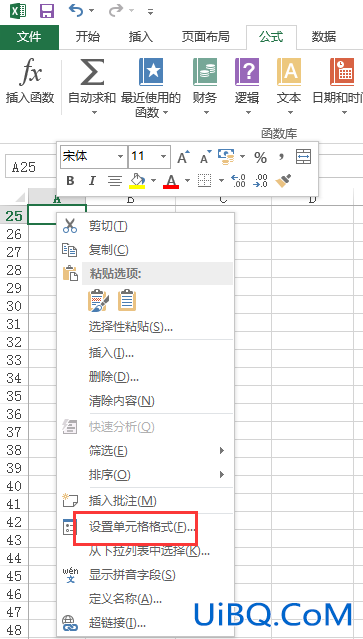Choose 从下拉列表中选择(K)... menu entry
This screenshot has width=363, height=639.
[x=145, y=552]
